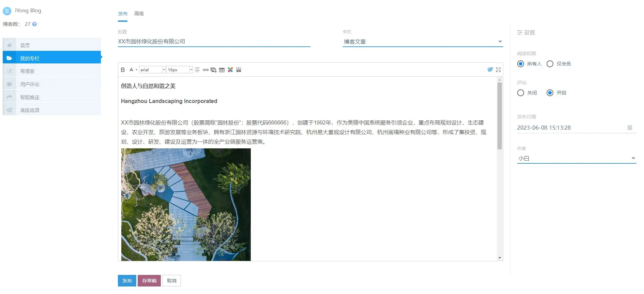Screen dimensions: 644x294
Task: Open 用户评论 in the sidebar
Action: [30, 84]
